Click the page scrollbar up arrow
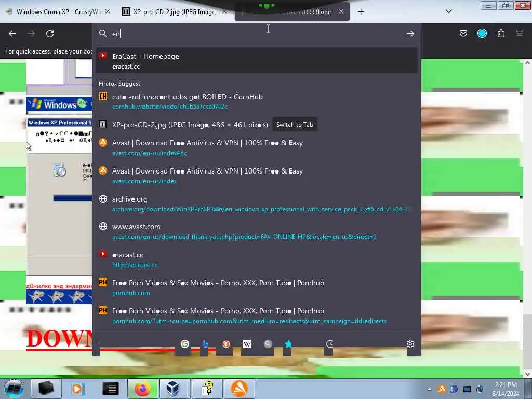The width and height of the screenshot is (532, 399). [527, 63]
